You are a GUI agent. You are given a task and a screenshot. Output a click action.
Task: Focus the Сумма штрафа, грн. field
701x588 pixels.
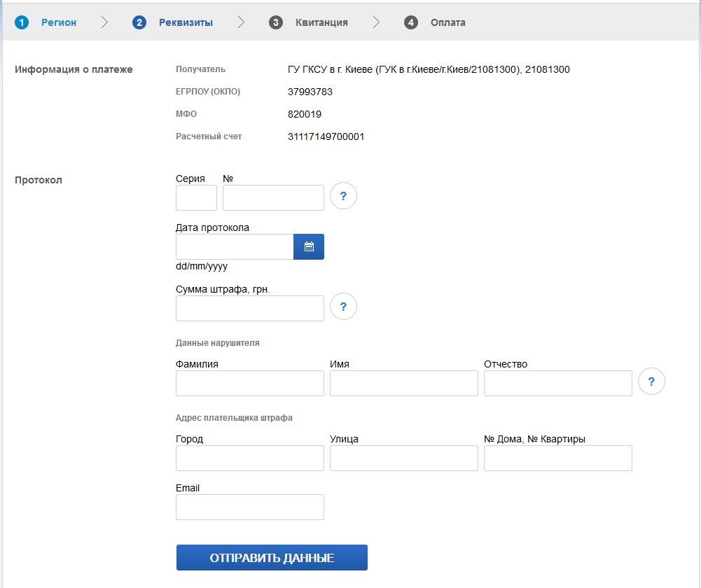coord(250,309)
